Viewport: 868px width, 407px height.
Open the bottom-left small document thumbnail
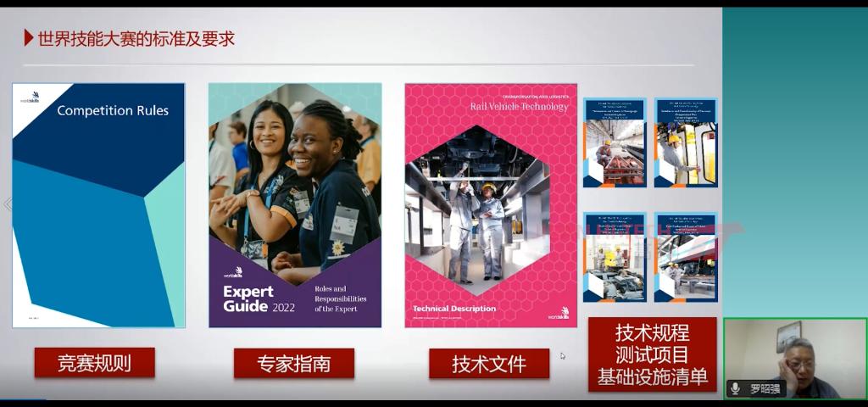(615, 257)
